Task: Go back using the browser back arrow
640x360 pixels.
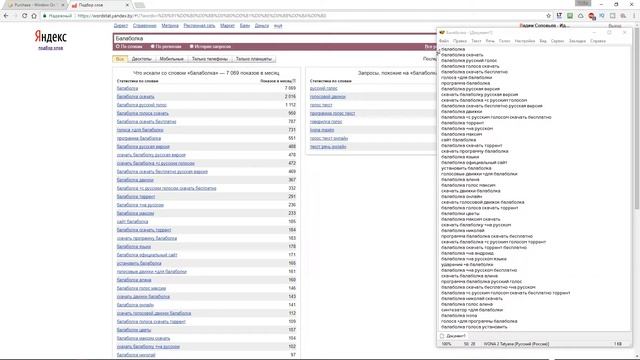Action: [x=6, y=16]
